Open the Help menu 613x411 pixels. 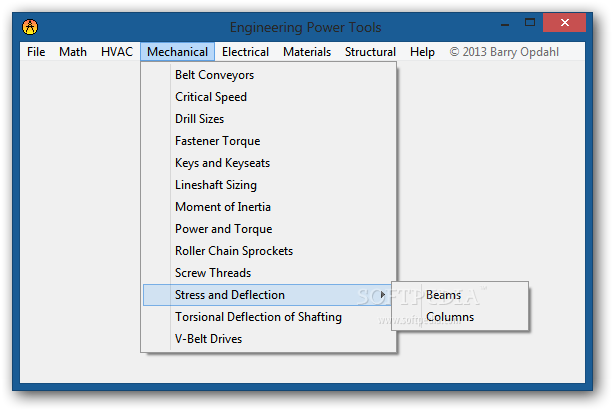[422, 52]
